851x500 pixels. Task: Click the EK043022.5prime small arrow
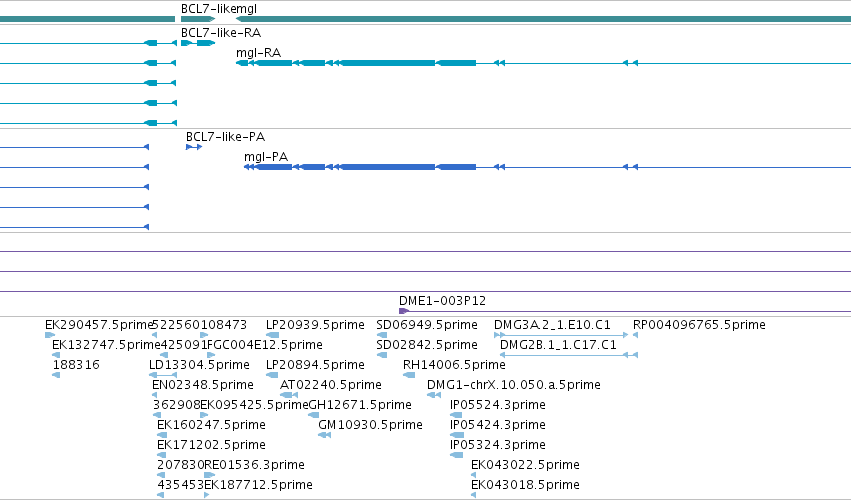coord(473,475)
